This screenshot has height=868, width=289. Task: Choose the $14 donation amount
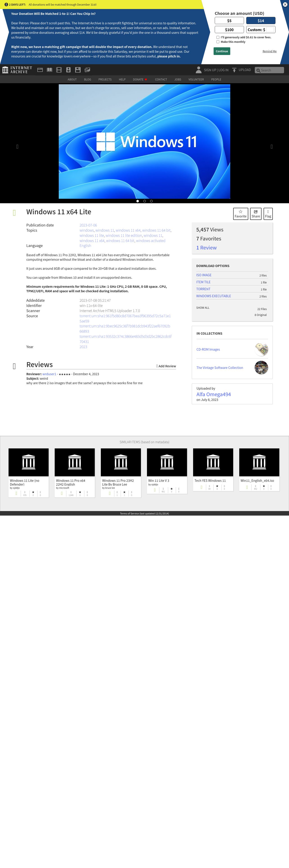(261, 21)
